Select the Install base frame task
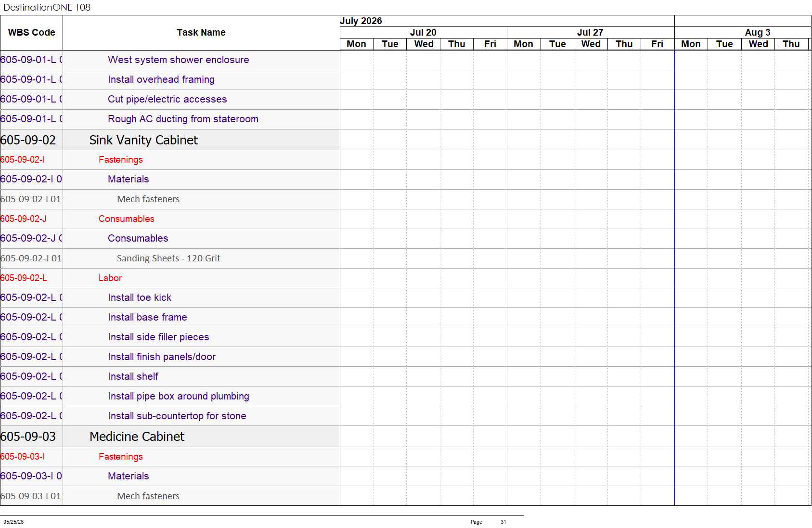 [x=147, y=317]
